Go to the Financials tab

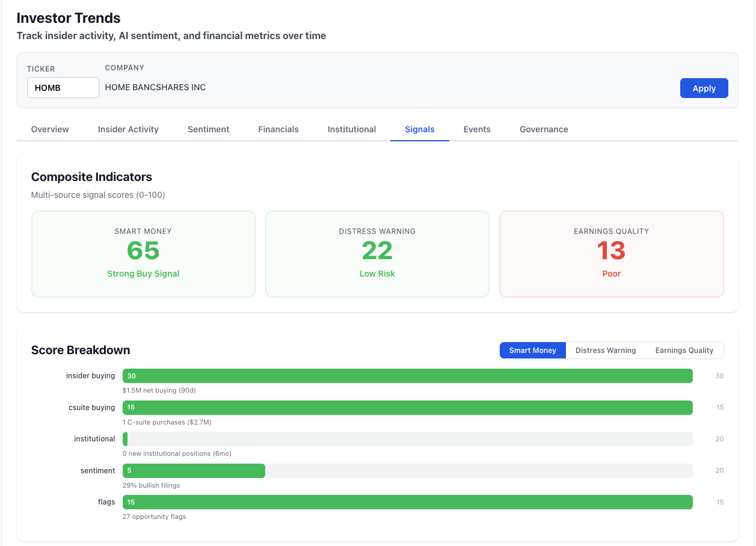coord(278,129)
